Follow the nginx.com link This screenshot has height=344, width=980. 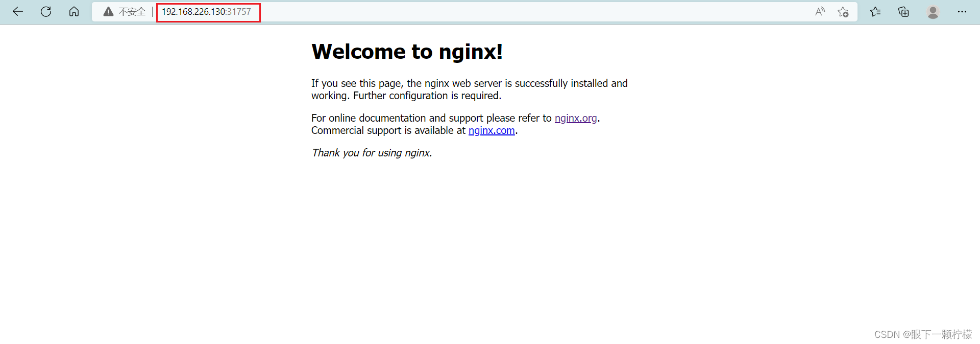coord(492,130)
